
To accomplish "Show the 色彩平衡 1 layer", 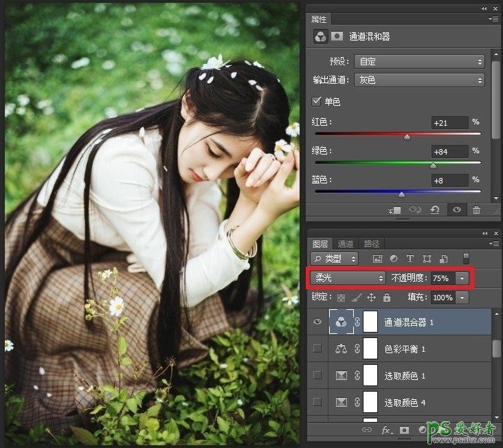I will click(x=317, y=348).
